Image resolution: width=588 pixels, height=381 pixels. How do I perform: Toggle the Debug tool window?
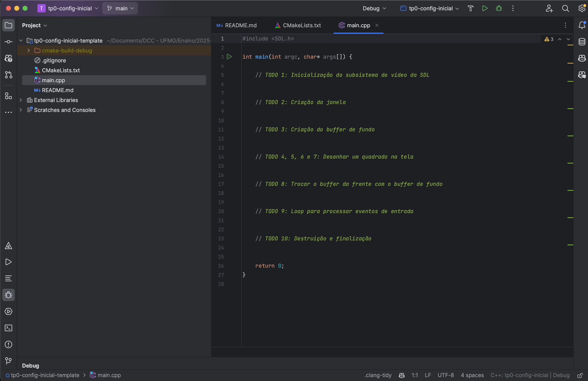tap(8, 295)
